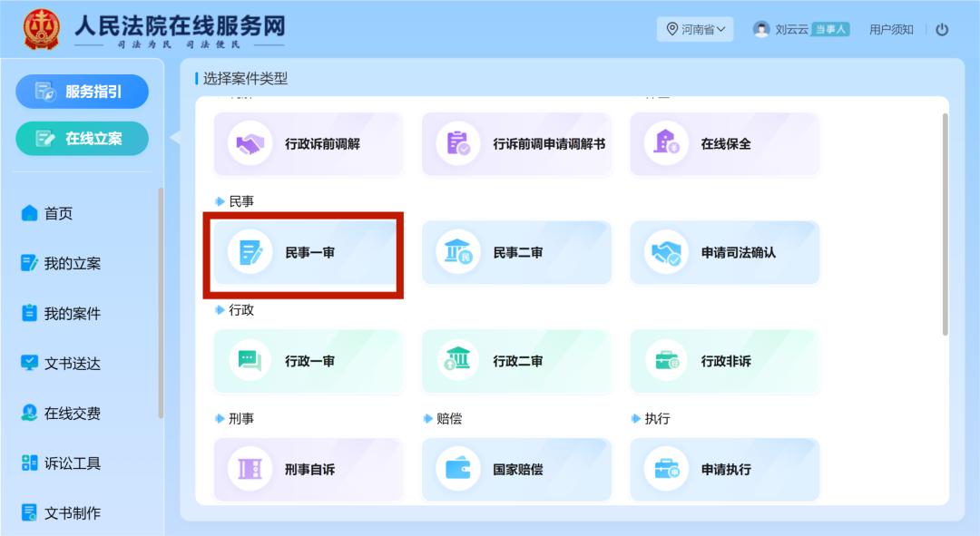Image resolution: width=980 pixels, height=536 pixels.
Task: Open 刘云云 user profile name
Action: click(792, 29)
